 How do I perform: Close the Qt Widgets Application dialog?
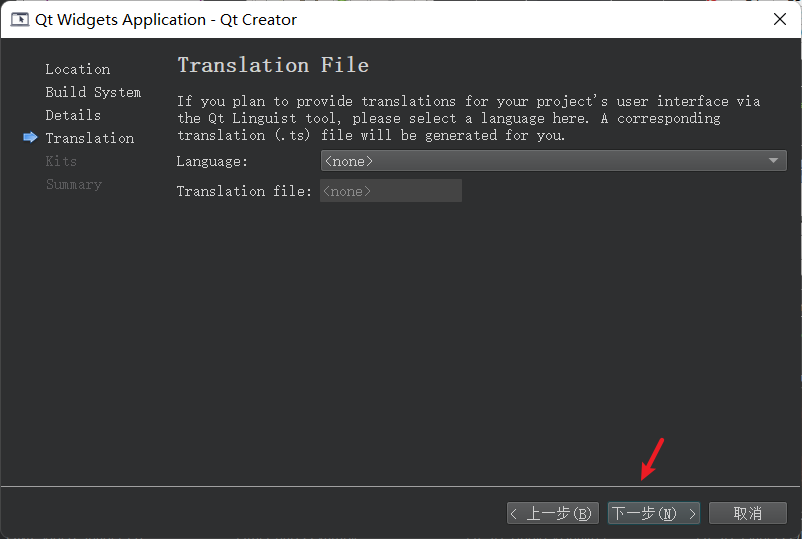pyautogui.click(x=779, y=19)
